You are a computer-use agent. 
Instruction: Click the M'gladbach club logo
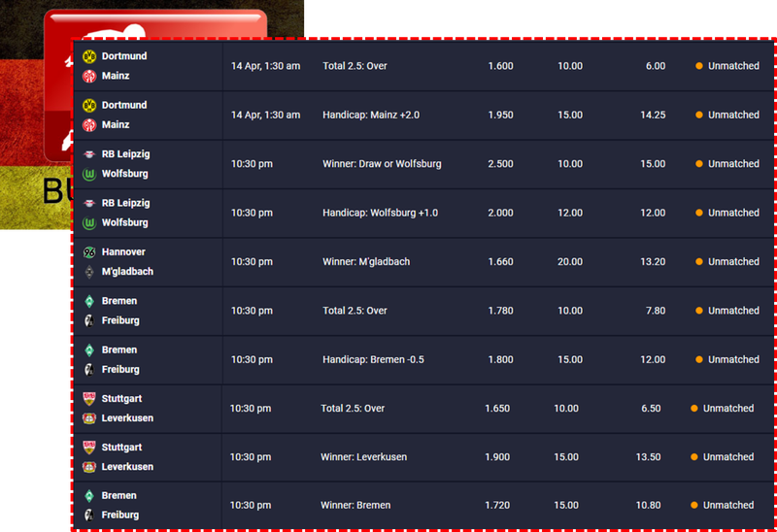89,272
